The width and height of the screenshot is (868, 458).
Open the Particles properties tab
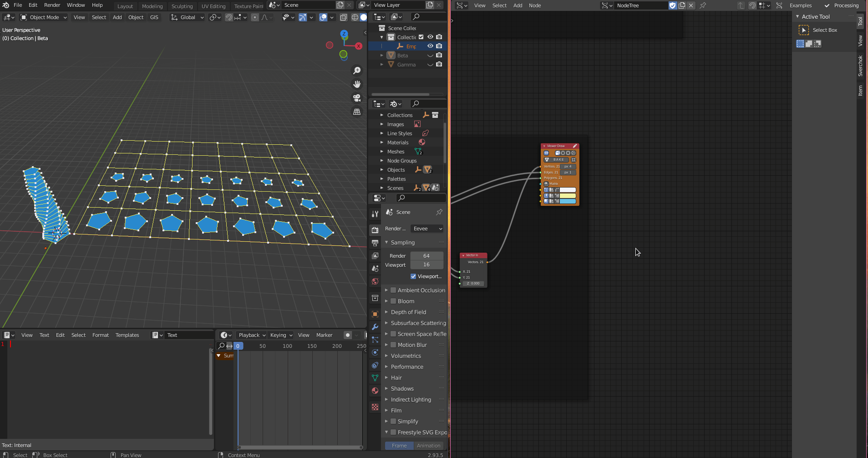point(375,340)
